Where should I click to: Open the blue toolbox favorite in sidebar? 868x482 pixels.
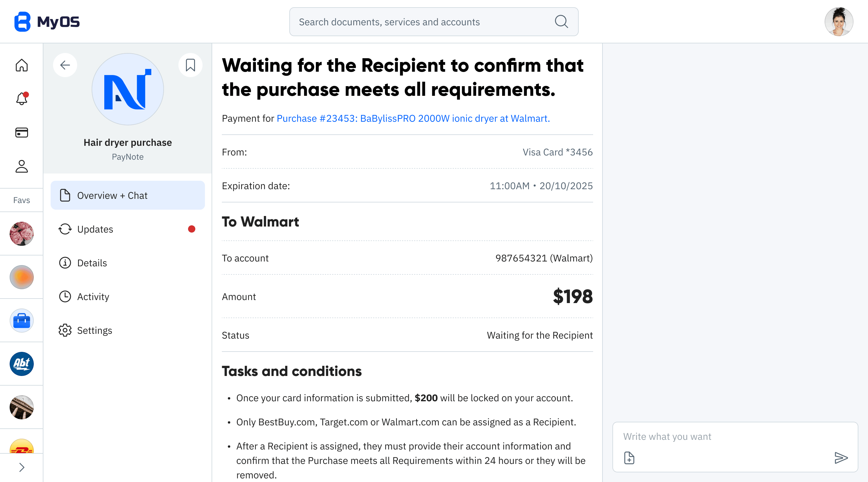[21, 320]
